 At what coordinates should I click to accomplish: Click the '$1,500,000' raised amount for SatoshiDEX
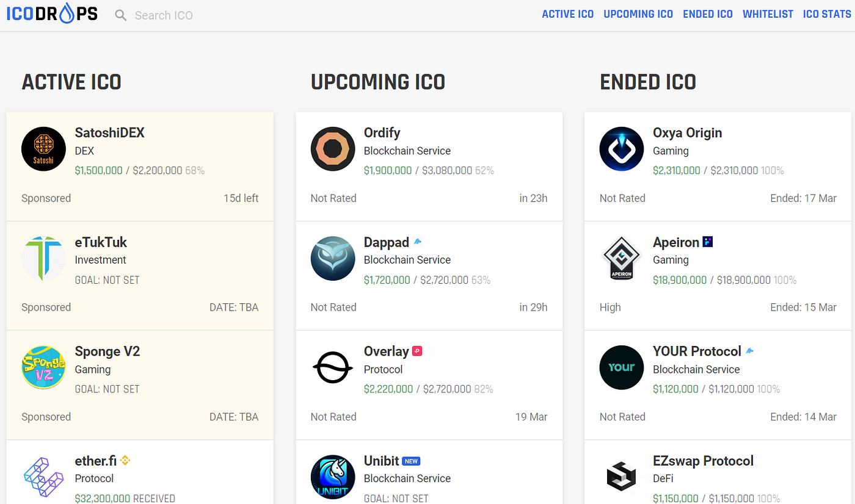[x=99, y=171]
